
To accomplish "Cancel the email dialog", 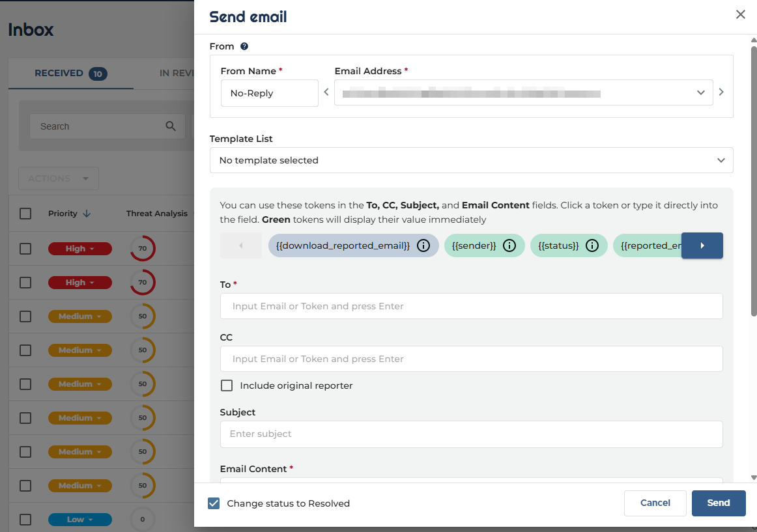I will coord(655,503).
